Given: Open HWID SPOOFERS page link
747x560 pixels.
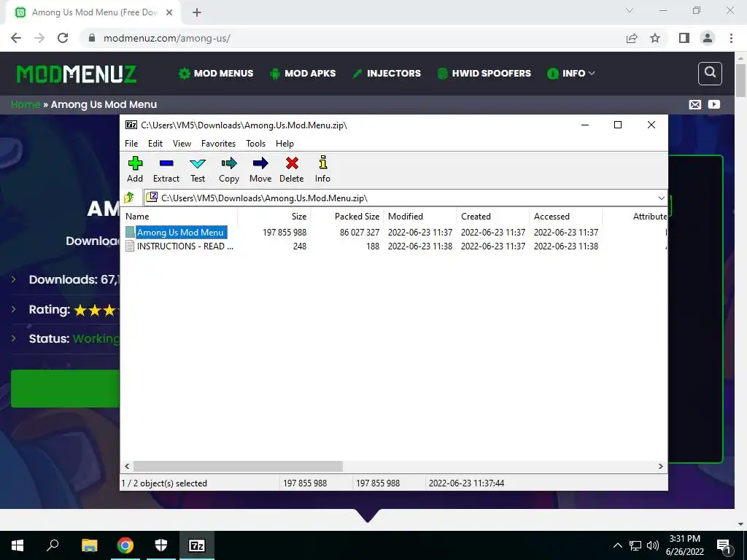Looking at the screenshot, I should [484, 74].
